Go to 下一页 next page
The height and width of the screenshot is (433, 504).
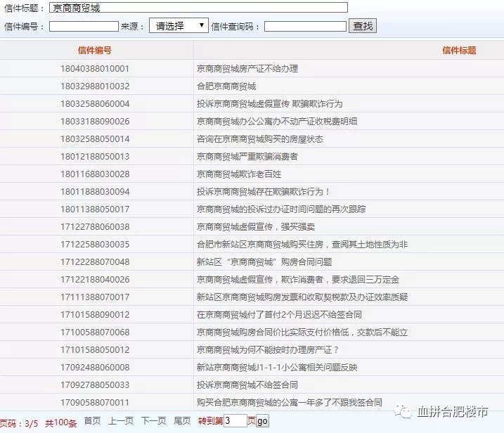click(x=154, y=421)
